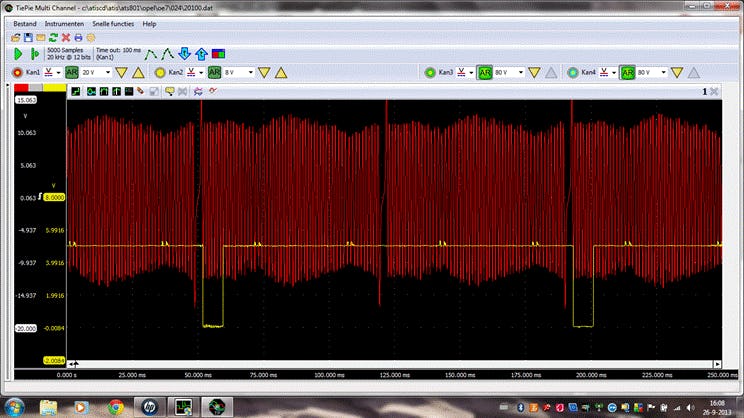Click the red X delete icon

tap(64, 37)
